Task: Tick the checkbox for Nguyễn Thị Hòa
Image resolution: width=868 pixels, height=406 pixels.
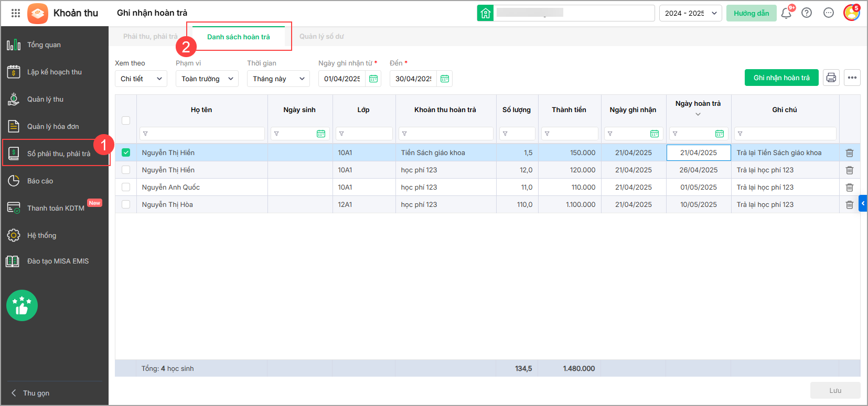Action: 126,204
